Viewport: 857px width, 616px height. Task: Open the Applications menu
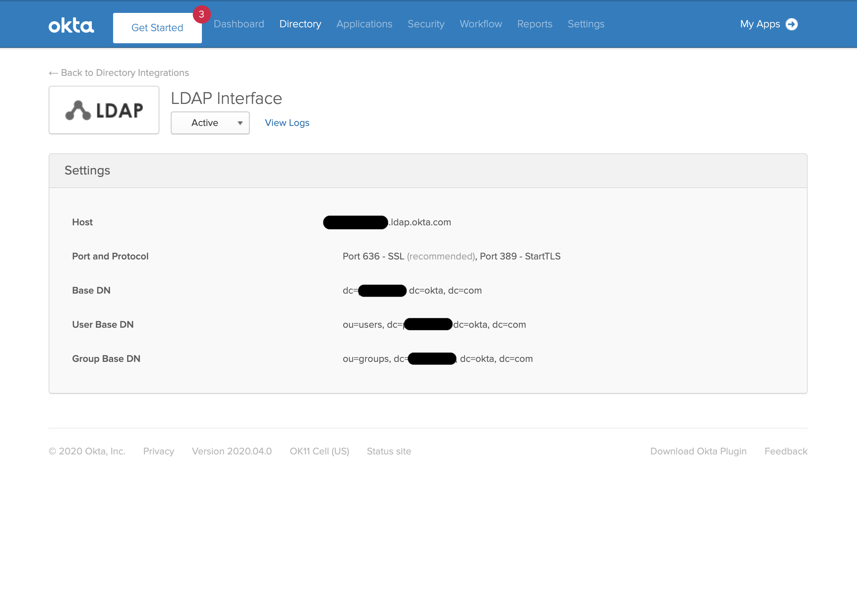point(364,24)
